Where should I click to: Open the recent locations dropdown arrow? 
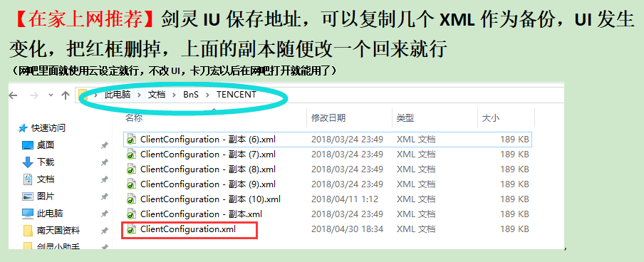click(x=51, y=95)
